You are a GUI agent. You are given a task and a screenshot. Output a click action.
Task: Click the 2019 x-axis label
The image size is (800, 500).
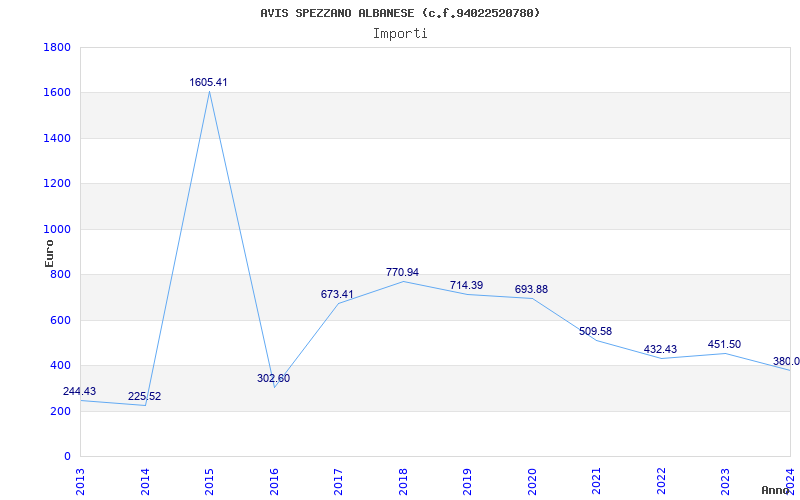click(467, 481)
